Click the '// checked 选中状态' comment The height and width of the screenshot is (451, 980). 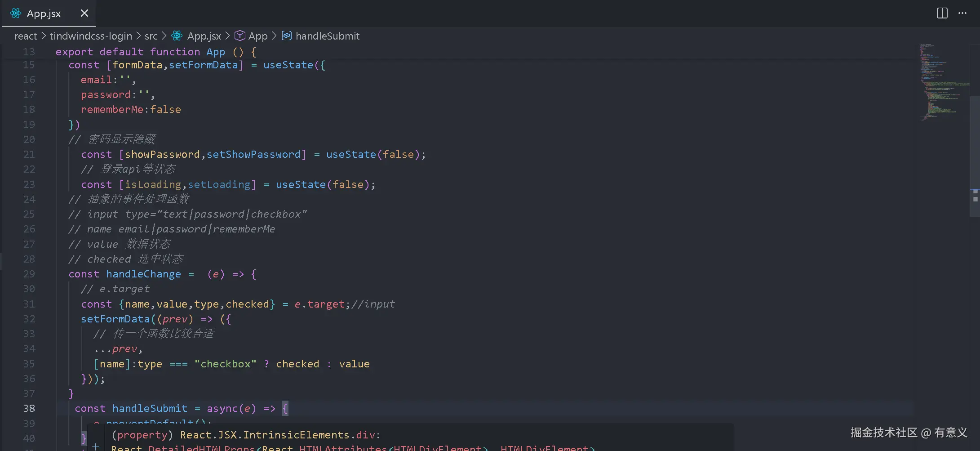point(126,259)
